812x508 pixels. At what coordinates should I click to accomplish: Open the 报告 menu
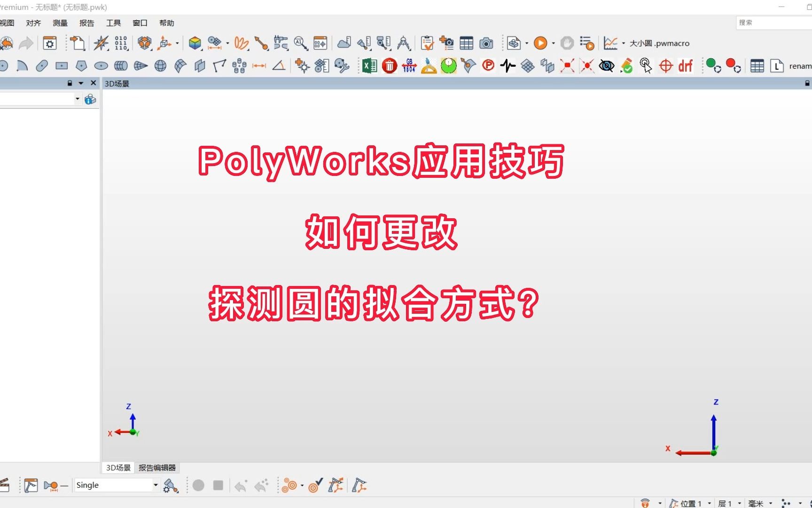(87, 23)
